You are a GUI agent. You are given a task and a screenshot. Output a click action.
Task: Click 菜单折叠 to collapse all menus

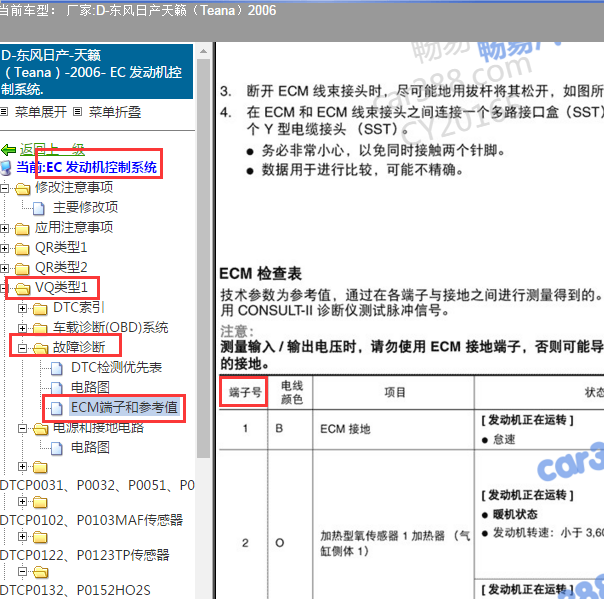point(115,112)
